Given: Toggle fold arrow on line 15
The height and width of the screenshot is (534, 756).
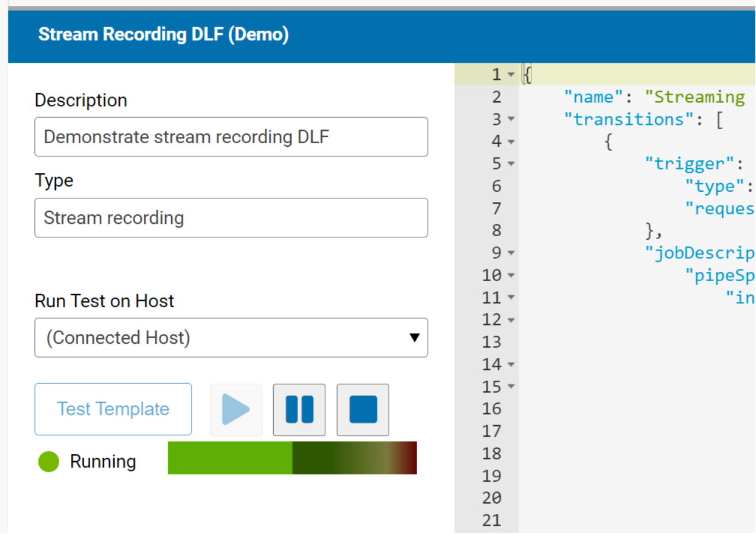Looking at the screenshot, I should click(511, 387).
